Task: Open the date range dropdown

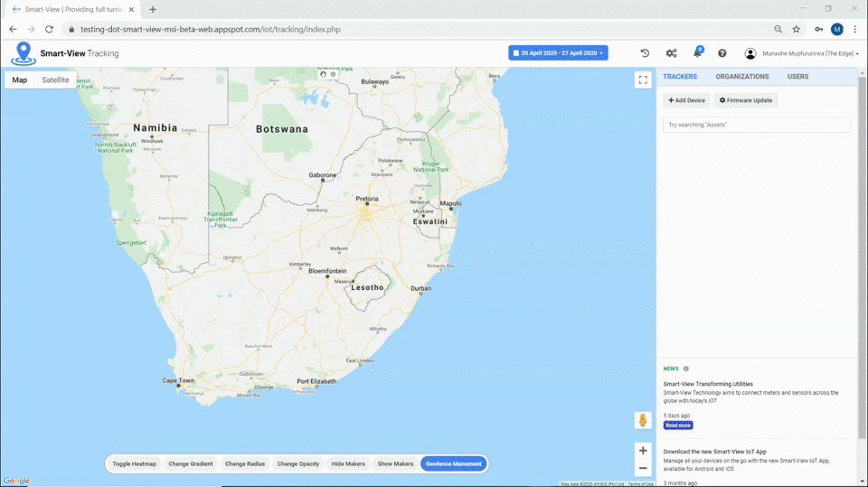Action: click(x=558, y=53)
